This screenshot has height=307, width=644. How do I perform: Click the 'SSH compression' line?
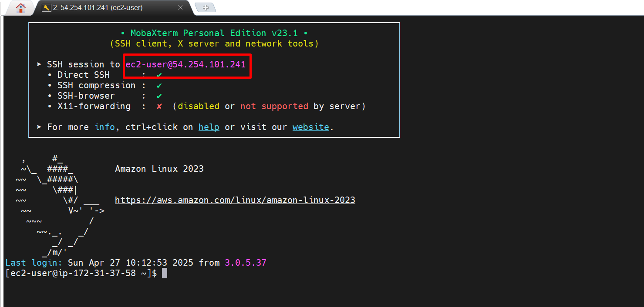pos(105,85)
